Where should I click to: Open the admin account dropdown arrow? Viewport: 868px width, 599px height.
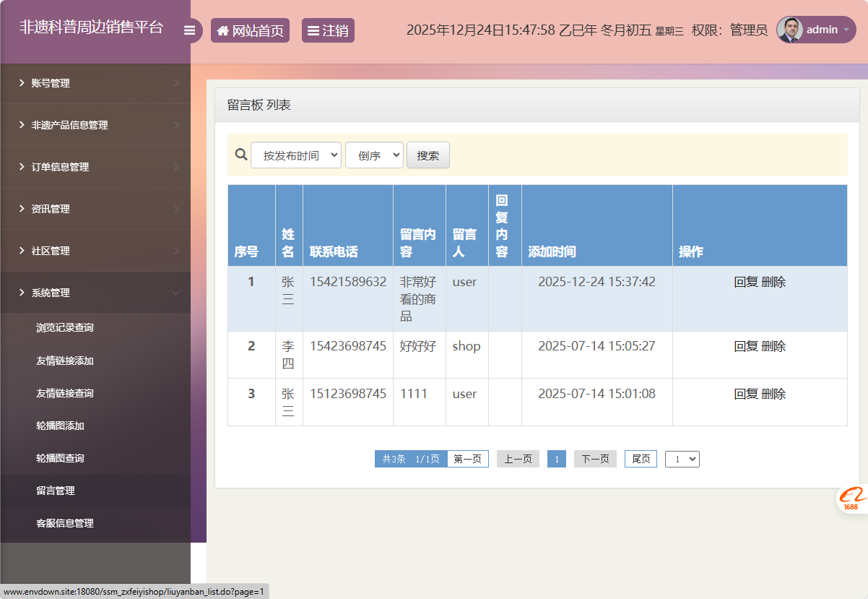(x=846, y=30)
